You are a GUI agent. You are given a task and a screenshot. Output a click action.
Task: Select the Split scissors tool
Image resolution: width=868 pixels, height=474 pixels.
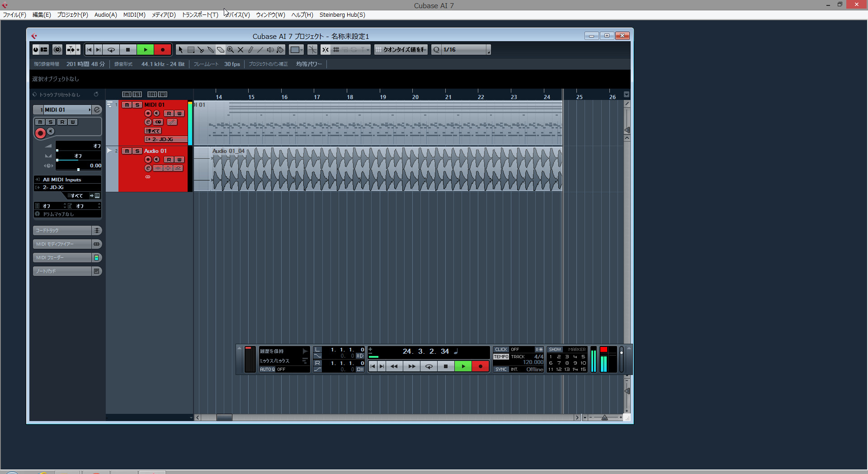pos(201,50)
